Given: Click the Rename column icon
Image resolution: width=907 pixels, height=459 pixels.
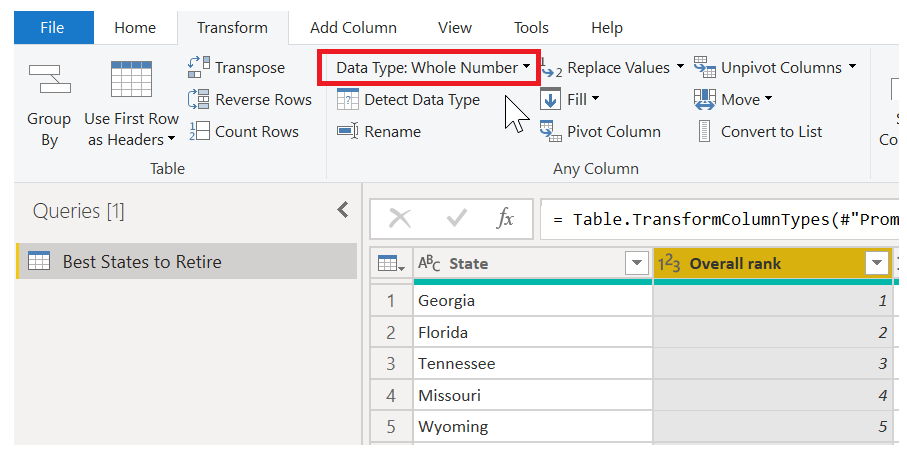Looking at the screenshot, I should (348, 131).
